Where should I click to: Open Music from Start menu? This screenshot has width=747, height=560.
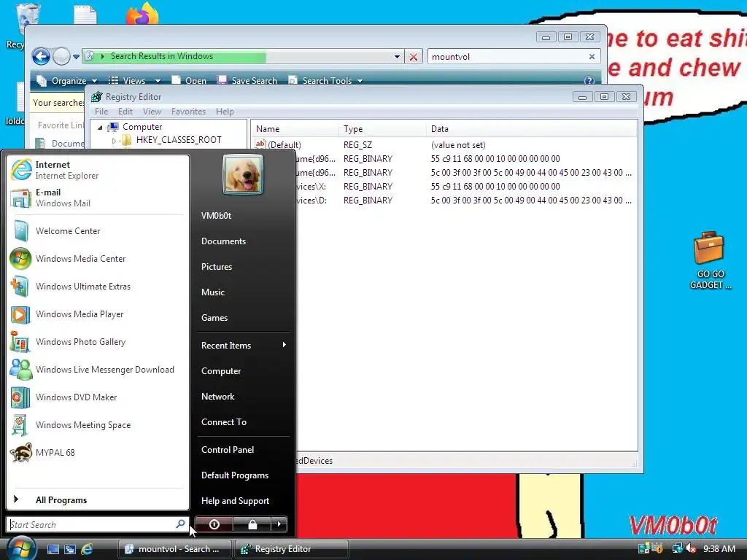[212, 292]
